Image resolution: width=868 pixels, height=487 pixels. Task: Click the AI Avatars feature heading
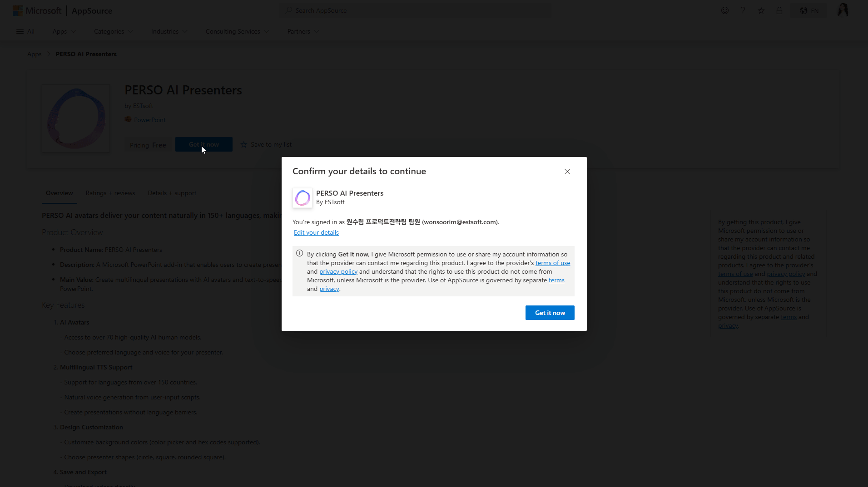point(74,322)
